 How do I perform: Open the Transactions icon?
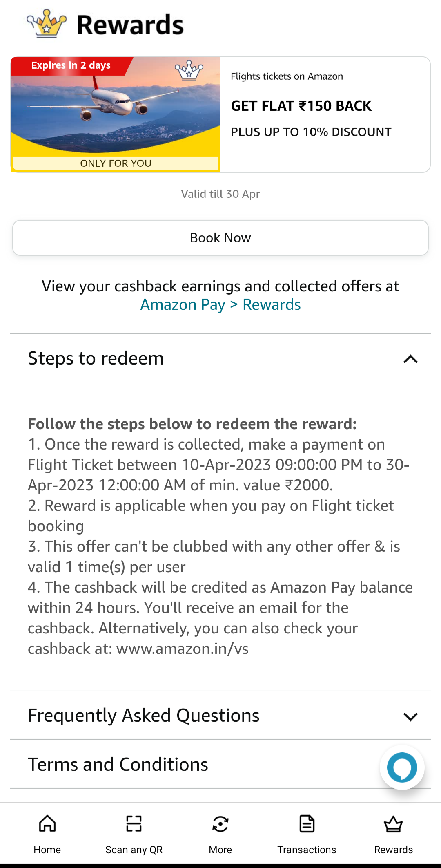(x=307, y=823)
